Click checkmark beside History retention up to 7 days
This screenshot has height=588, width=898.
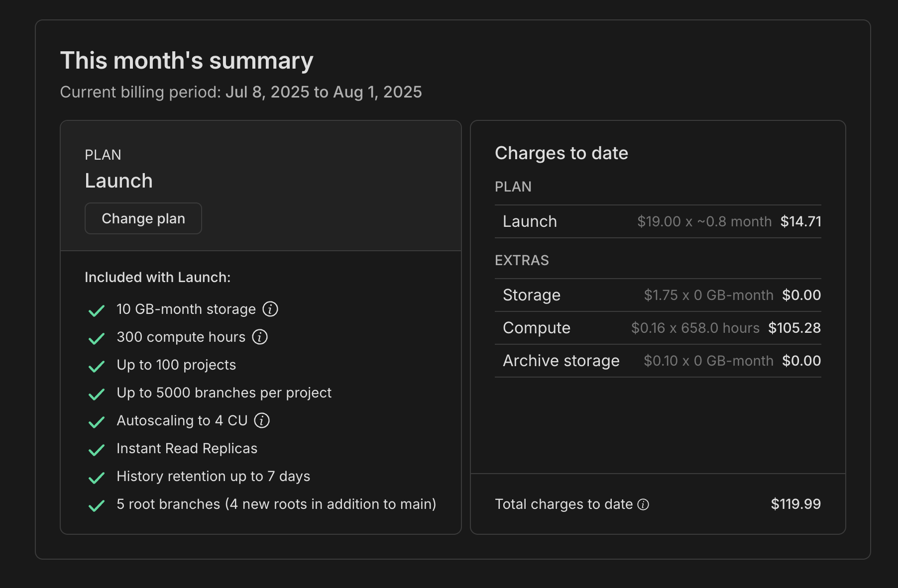pos(96,478)
